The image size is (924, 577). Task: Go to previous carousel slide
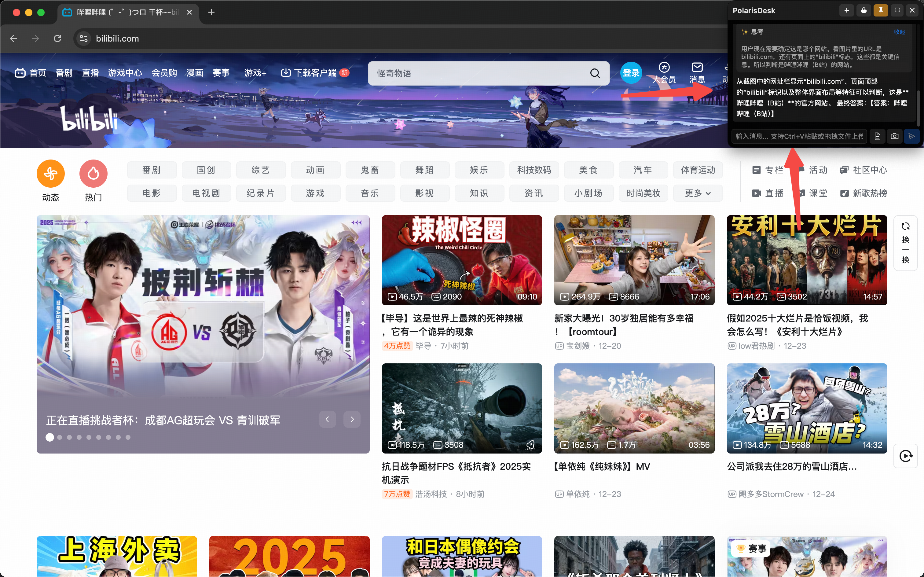click(x=327, y=419)
